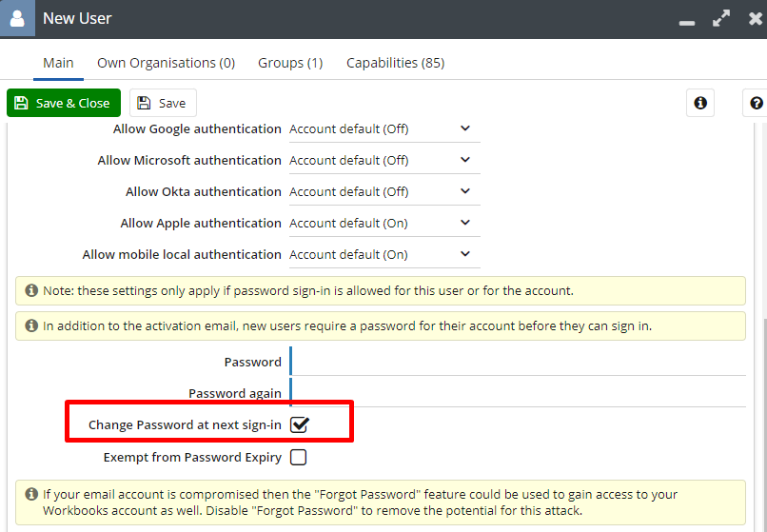Open the Capabilities (85) tab

click(395, 63)
